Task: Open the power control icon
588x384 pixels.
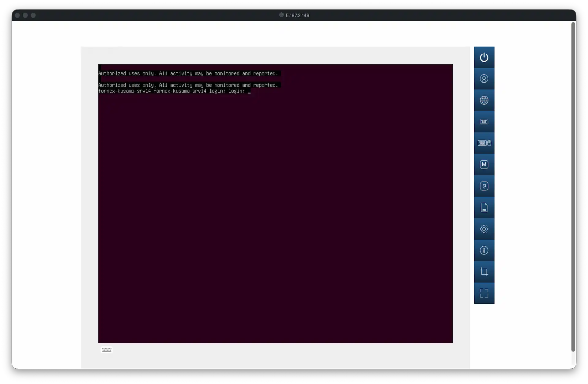Action: (484, 57)
